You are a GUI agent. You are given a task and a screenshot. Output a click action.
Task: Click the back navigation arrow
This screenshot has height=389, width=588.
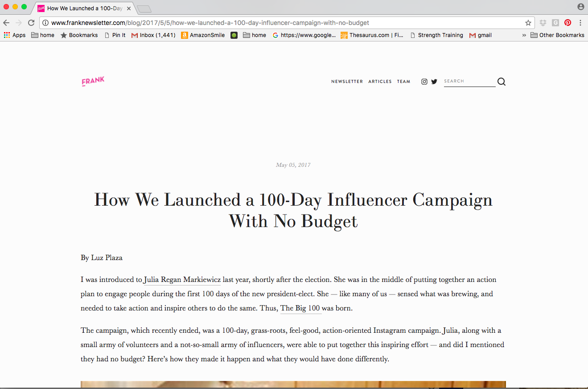[6, 22]
